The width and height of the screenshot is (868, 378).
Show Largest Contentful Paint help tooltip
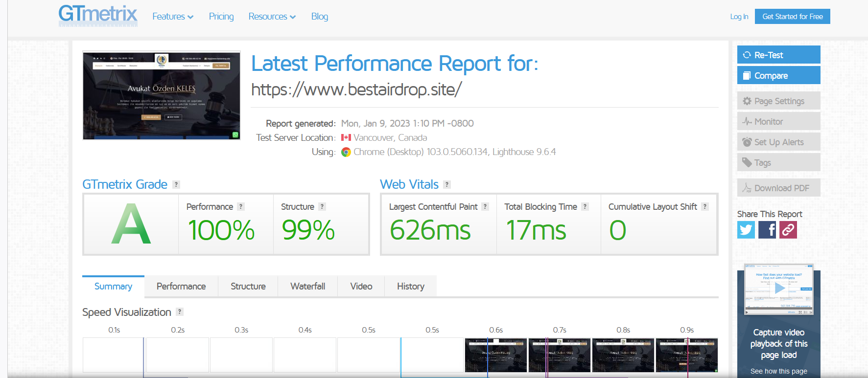[485, 207]
